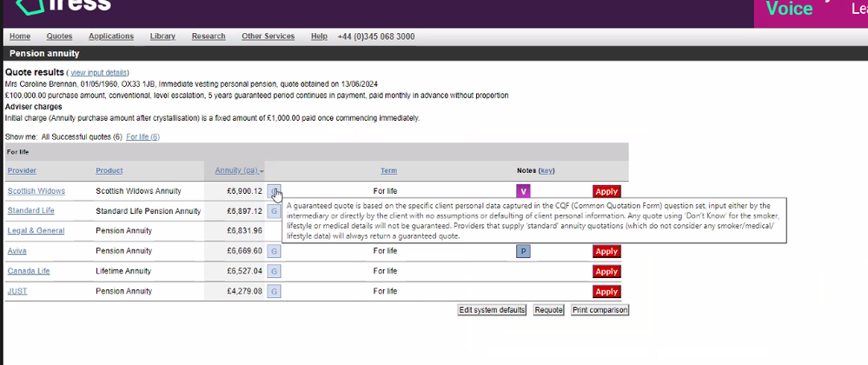This screenshot has height=365, width=868.
Task: Open the Applications menu
Action: (x=111, y=36)
